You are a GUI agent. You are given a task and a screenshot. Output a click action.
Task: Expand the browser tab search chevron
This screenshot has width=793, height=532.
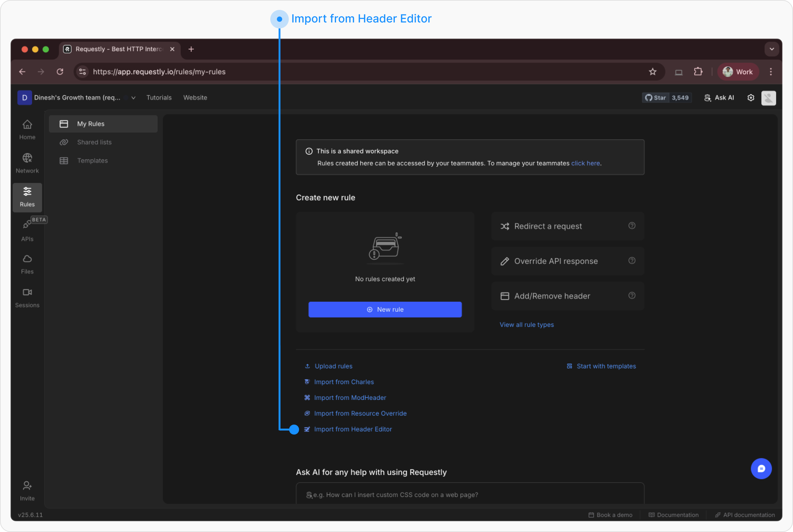[772, 49]
